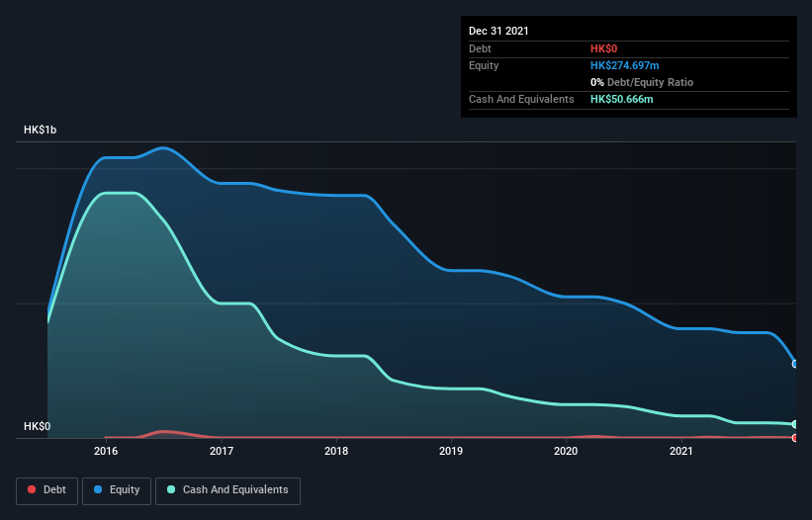
Task: Click the 2018 x-axis label
Action: click(336, 451)
